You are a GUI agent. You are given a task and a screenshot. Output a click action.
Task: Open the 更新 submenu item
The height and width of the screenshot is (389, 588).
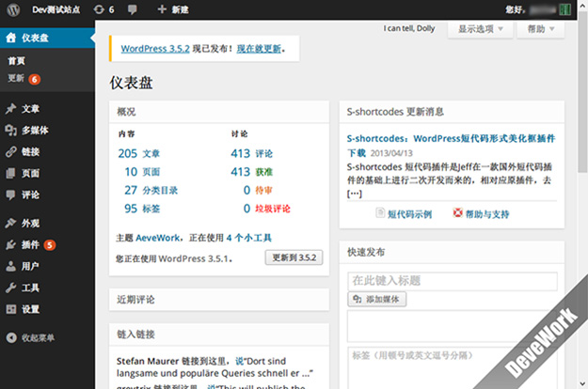pos(16,78)
